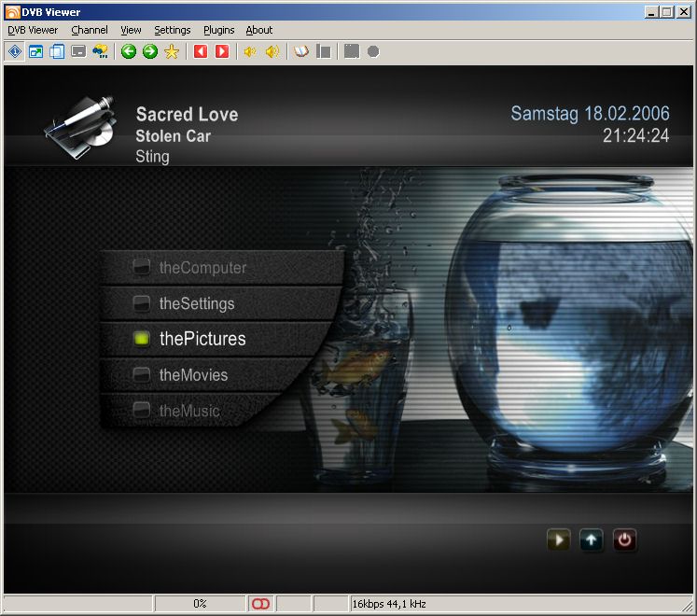Viewport: 697px width, 616px height.
Task: Open the Settings menu
Action: coord(172,30)
